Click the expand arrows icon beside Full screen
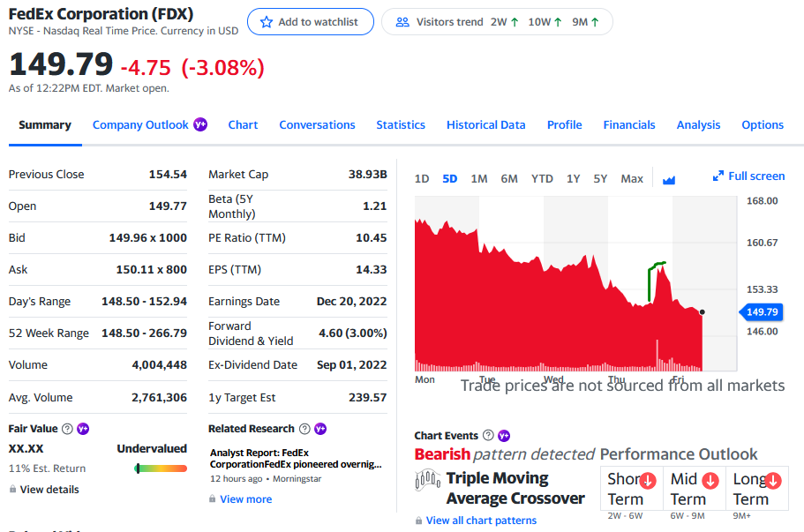 click(x=718, y=176)
